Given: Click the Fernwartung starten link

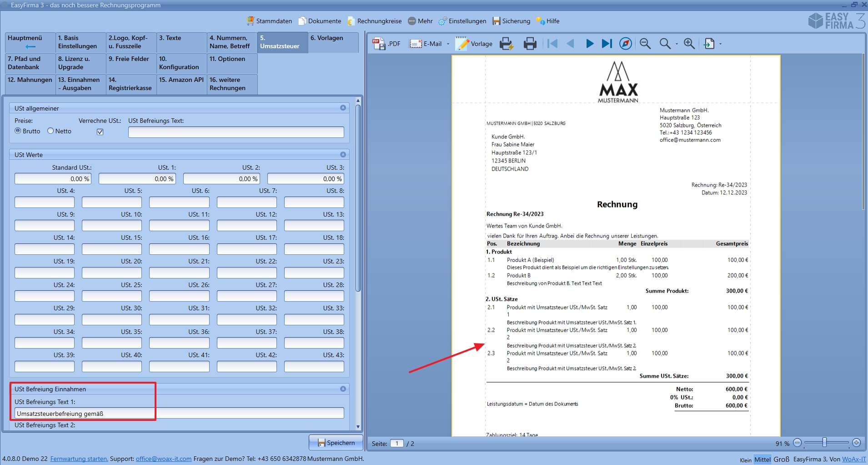Looking at the screenshot, I should (x=79, y=459).
